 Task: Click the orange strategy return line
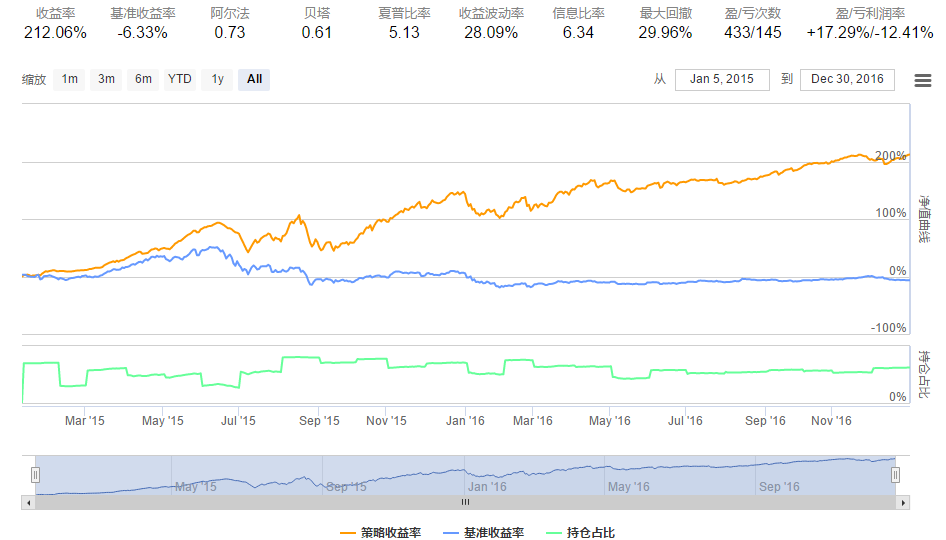click(x=600, y=183)
